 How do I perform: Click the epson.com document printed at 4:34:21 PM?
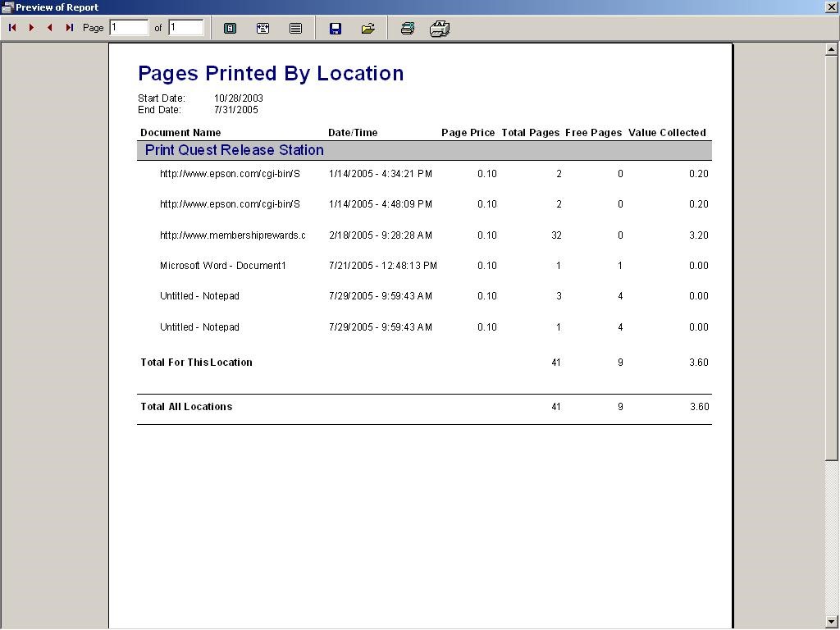tap(230, 174)
